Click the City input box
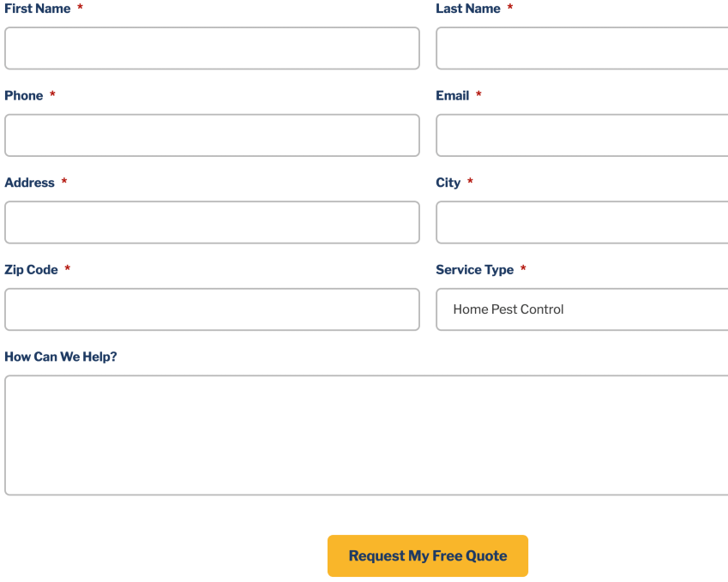The width and height of the screenshot is (728, 582). pyautogui.click(x=581, y=223)
